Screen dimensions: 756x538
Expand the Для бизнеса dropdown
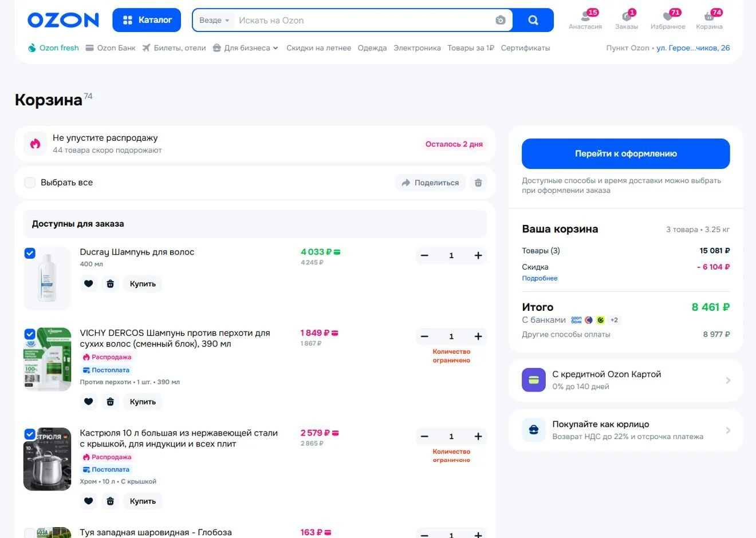click(245, 48)
